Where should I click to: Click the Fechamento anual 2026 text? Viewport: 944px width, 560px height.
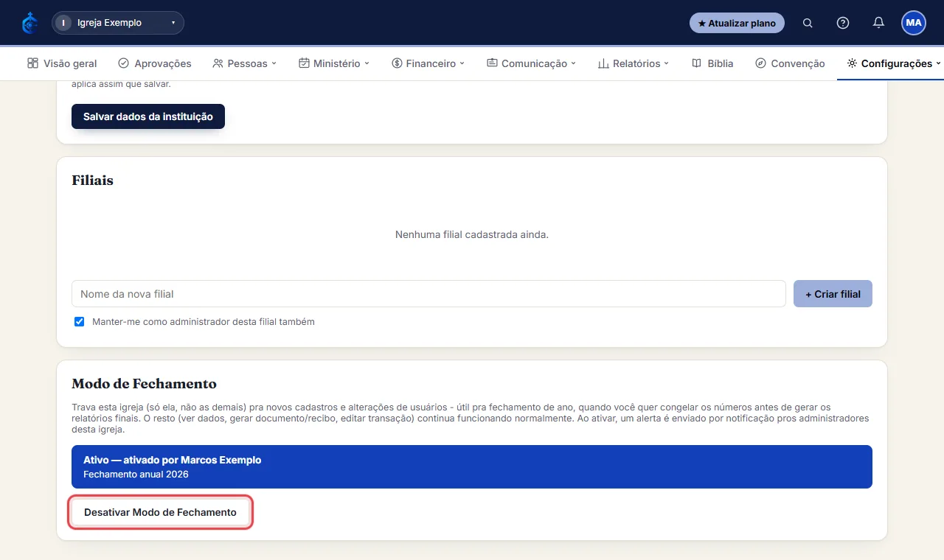click(136, 475)
